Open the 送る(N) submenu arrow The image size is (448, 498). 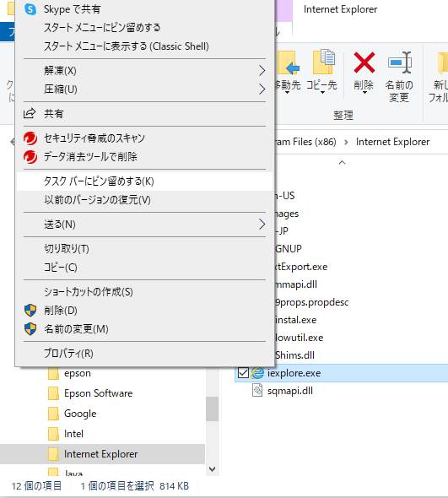point(262,225)
